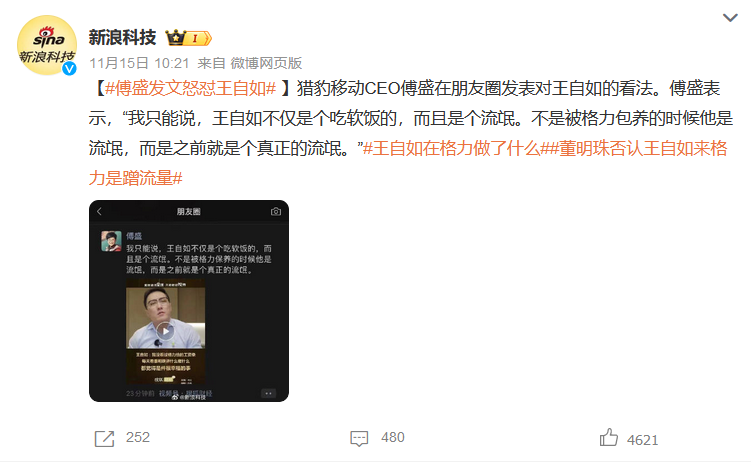Image resolution: width=751 pixels, height=462 pixels.
Task: Click the repost share icon
Action: coord(104,438)
